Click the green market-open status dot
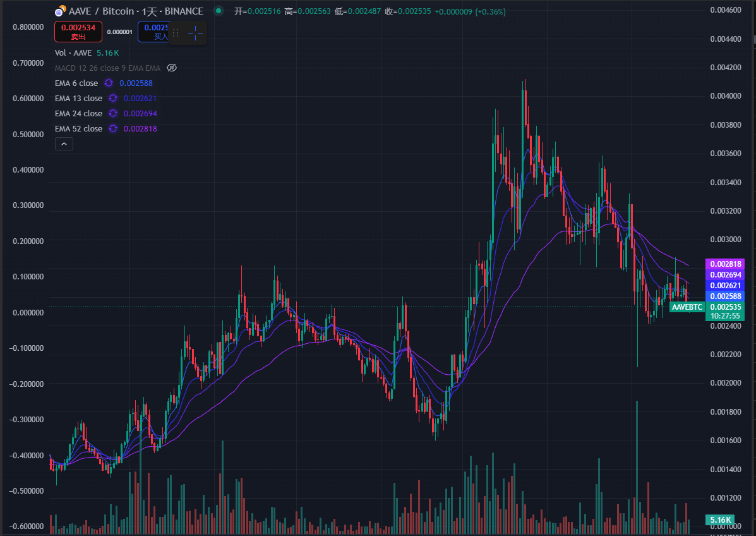The width and height of the screenshot is (756, 536). coord(219,11)
